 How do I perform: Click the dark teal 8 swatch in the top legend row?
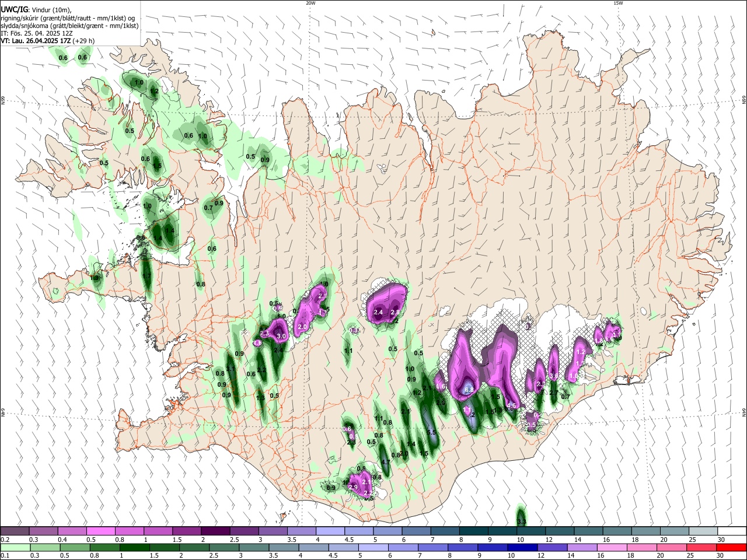(x=473, y=531)
